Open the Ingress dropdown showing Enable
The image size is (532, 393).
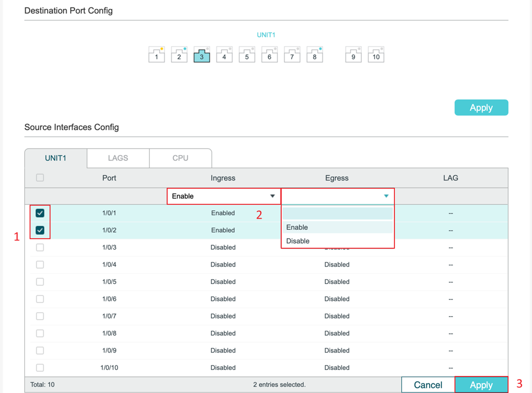pos(223,196)
